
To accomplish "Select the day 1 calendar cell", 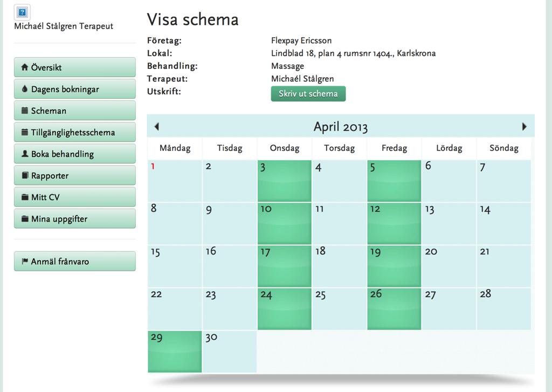I will click(x=175, y=181).
